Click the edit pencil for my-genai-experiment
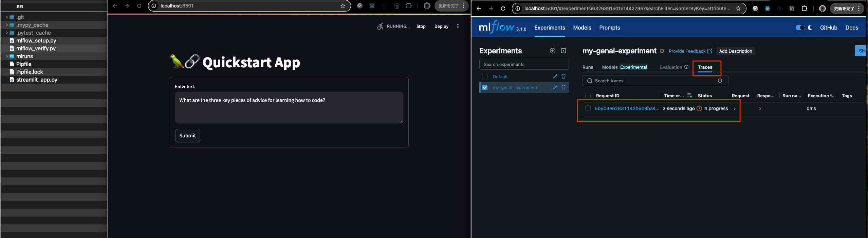 [555, 87]
